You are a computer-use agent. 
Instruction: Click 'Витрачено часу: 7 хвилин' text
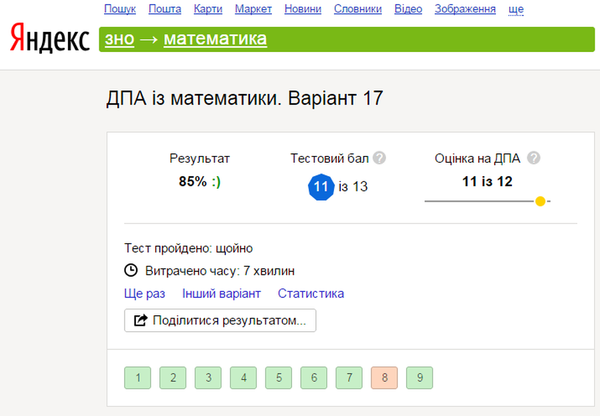pyautogui.click(x=220, y=271)
